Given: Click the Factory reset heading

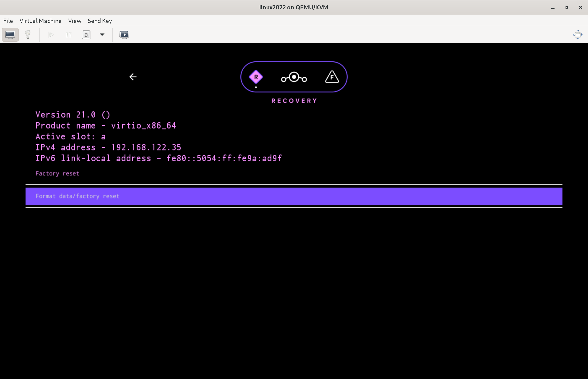Looking at the screenshot, I should pos(57,174).
